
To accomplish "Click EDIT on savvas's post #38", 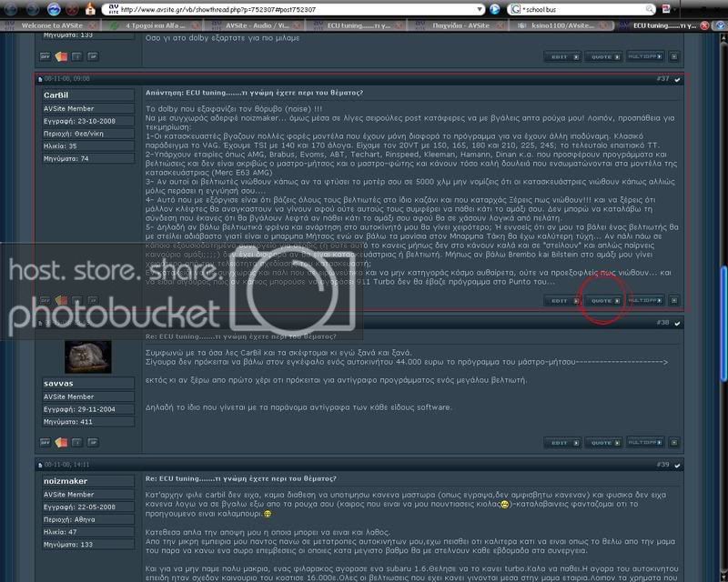I will pos(562,443).
